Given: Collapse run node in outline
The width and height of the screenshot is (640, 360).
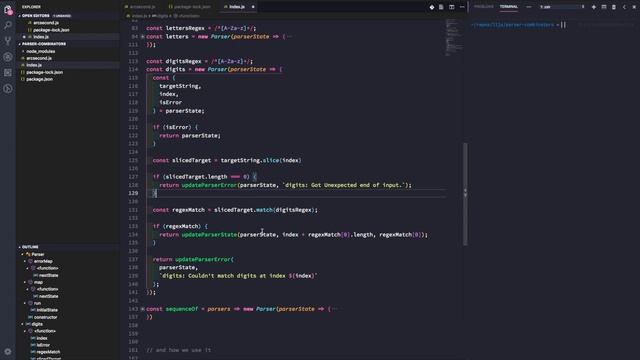Looking at the screenshot, I should pos(25,303).
